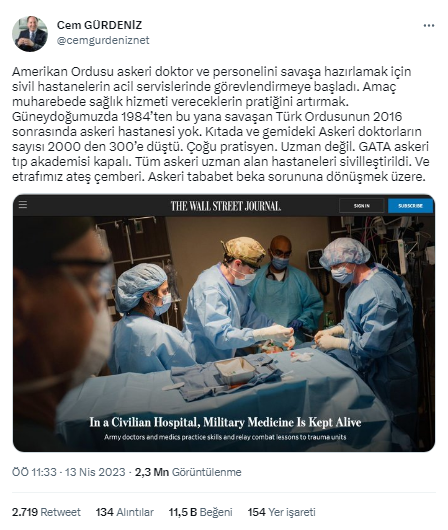Click the SIGN IN button
Screen dimensions: 448x530
pyautogui.click(x=361, y=206)
